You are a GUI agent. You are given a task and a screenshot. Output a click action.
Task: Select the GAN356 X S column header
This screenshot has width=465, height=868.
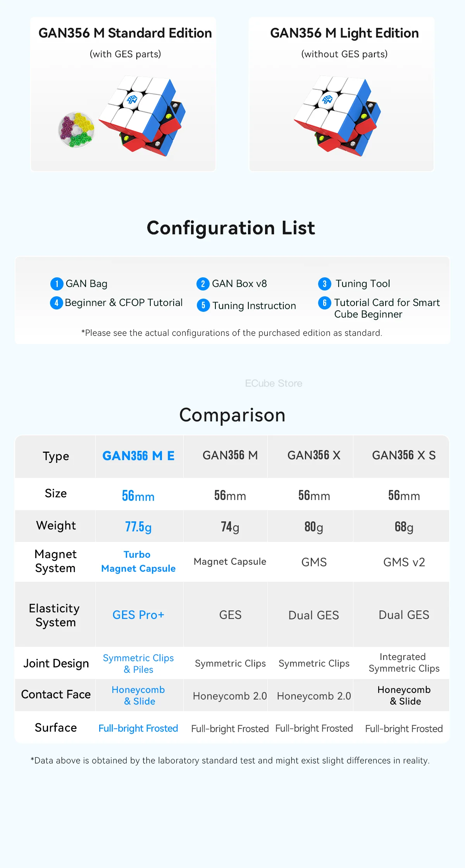tap(404, 455)
